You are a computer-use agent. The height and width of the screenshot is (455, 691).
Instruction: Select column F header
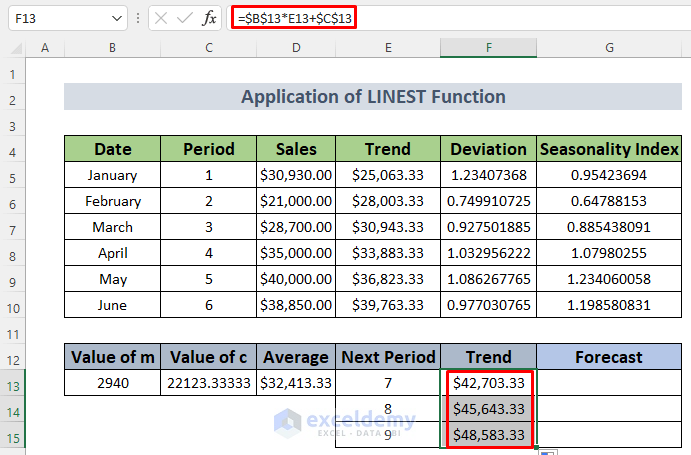[x=488, y=48]
